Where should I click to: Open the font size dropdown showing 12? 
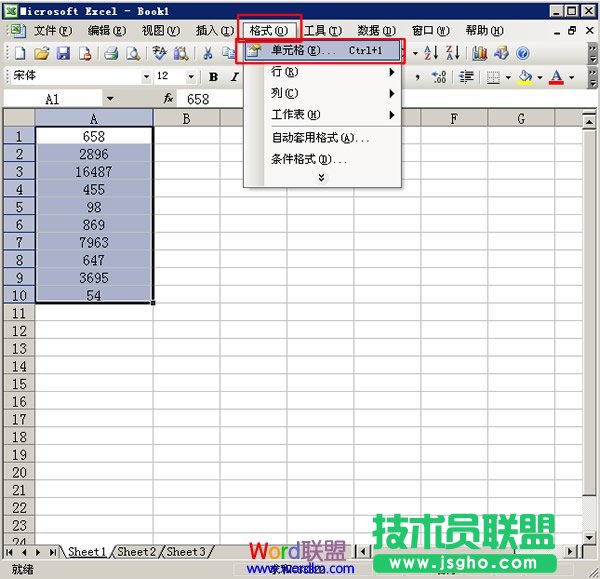tap(191, 77)
